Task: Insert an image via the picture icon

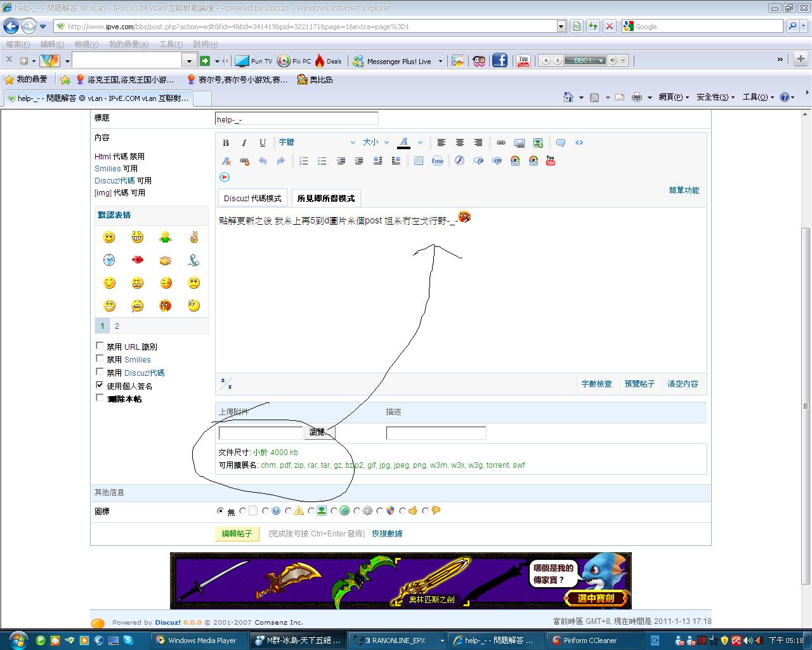Action: [x=538, y=143]
